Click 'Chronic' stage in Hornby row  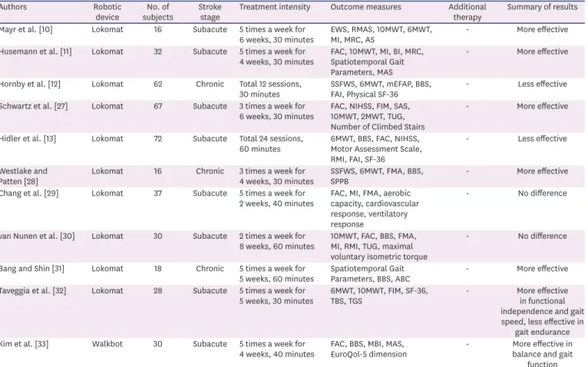[x=210, y=84]
